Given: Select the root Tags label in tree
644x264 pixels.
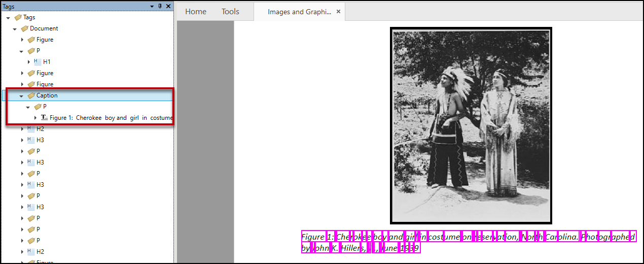Looking at the screenshot, I should [x=29, y=17].
